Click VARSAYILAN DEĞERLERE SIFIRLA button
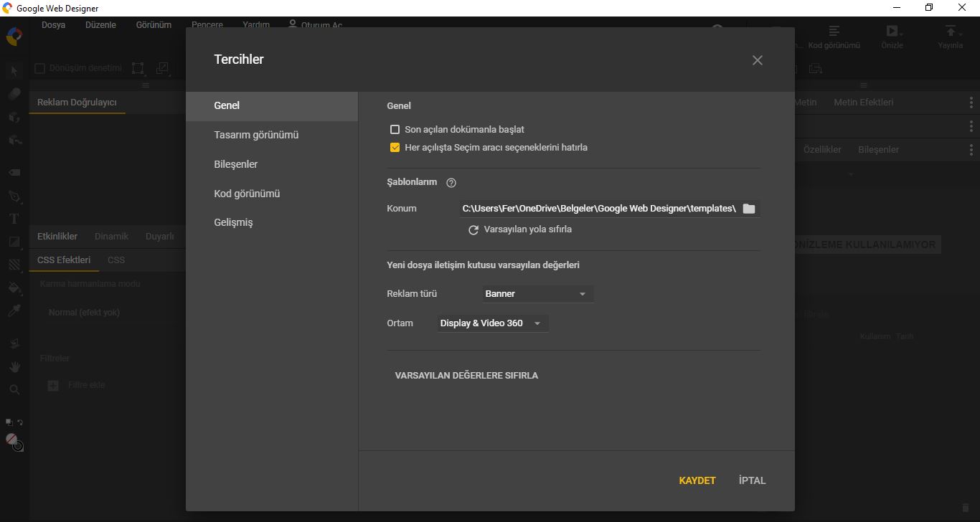 tap(466, 376)
